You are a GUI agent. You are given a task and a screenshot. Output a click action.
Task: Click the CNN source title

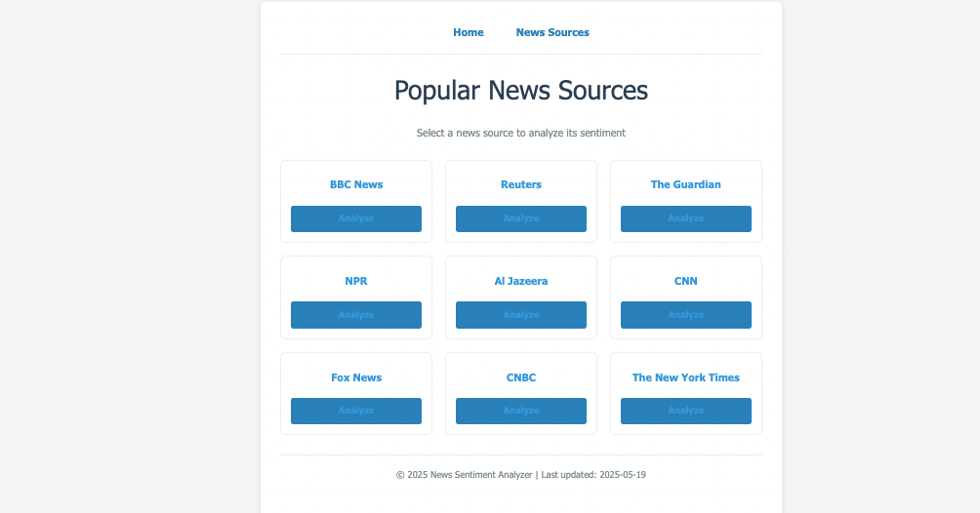685,281
